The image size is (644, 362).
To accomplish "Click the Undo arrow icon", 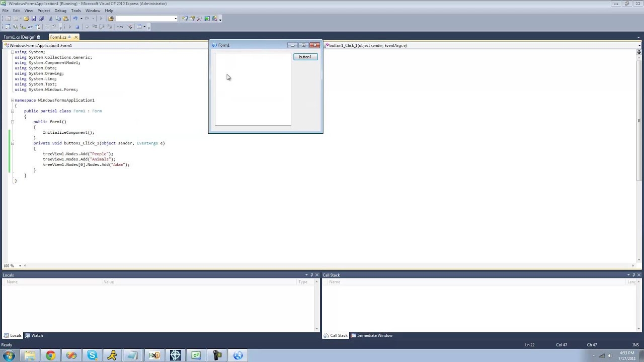I will tap(75, 19).
